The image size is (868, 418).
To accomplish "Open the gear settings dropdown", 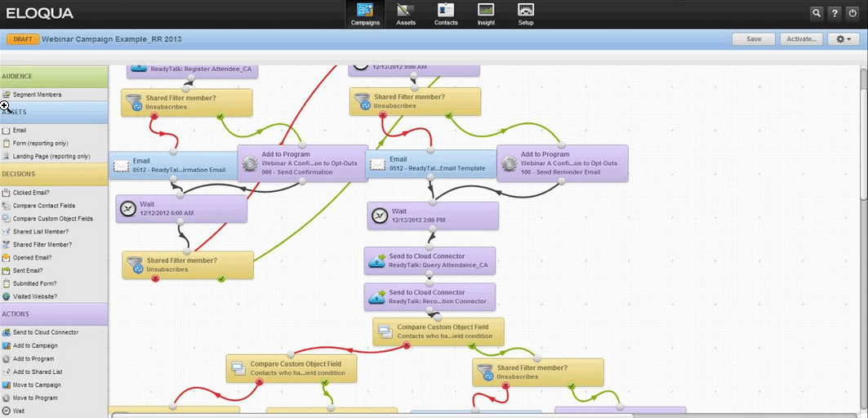I will [844, 39].
